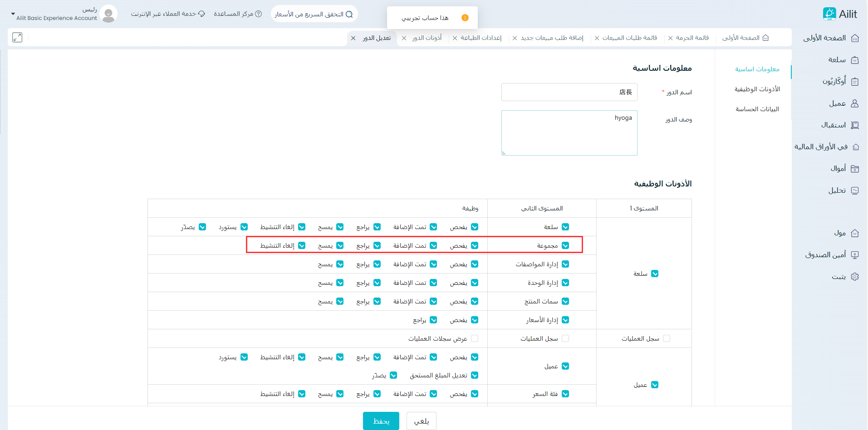Open the quick price check search

tap(314, 14)
